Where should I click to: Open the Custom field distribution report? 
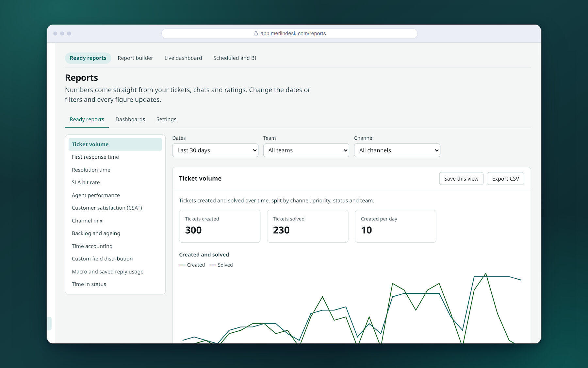(x=115, y=259)
